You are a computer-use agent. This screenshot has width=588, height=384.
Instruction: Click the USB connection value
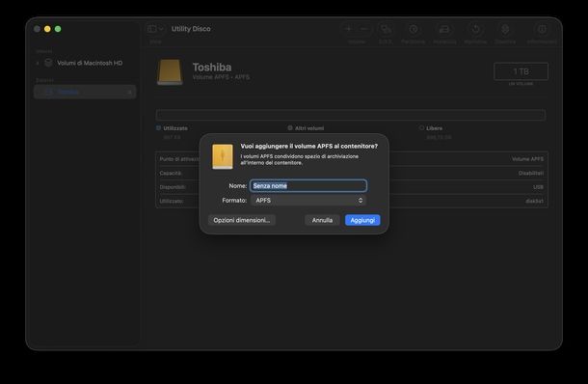(x=539, y=187)
